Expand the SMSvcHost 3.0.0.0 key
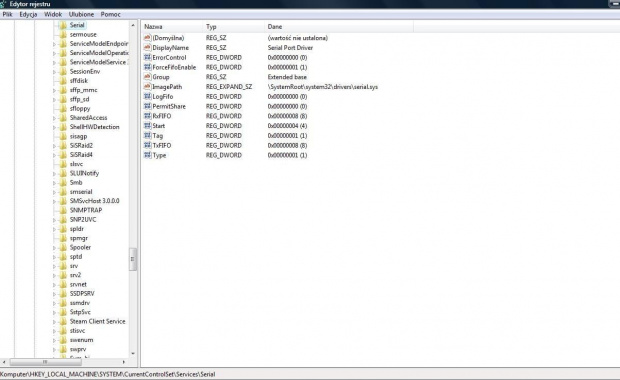Screen dimensions: 620x380 coord(55,201)
